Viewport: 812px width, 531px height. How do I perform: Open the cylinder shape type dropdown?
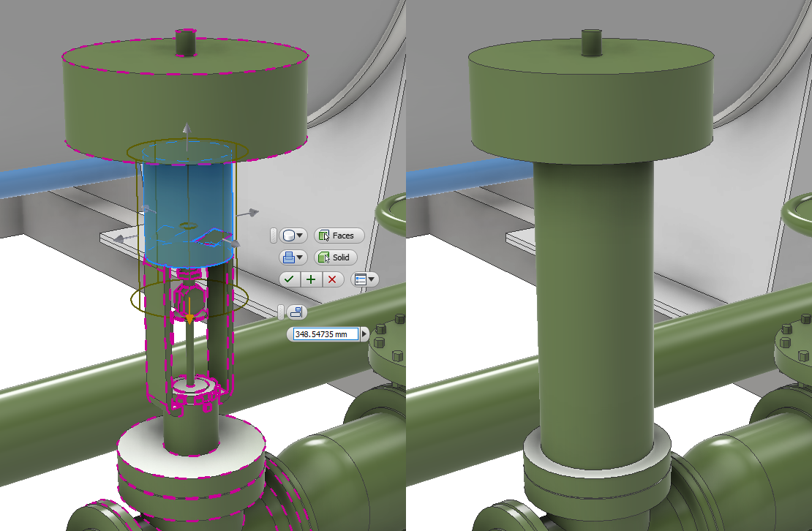tap(293, 236)
